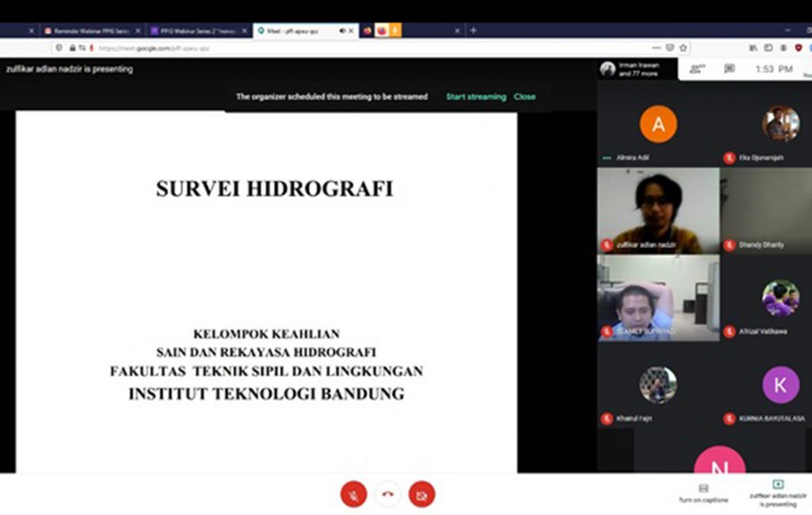
Task: Open the people list icon
Action: (698, 69)
